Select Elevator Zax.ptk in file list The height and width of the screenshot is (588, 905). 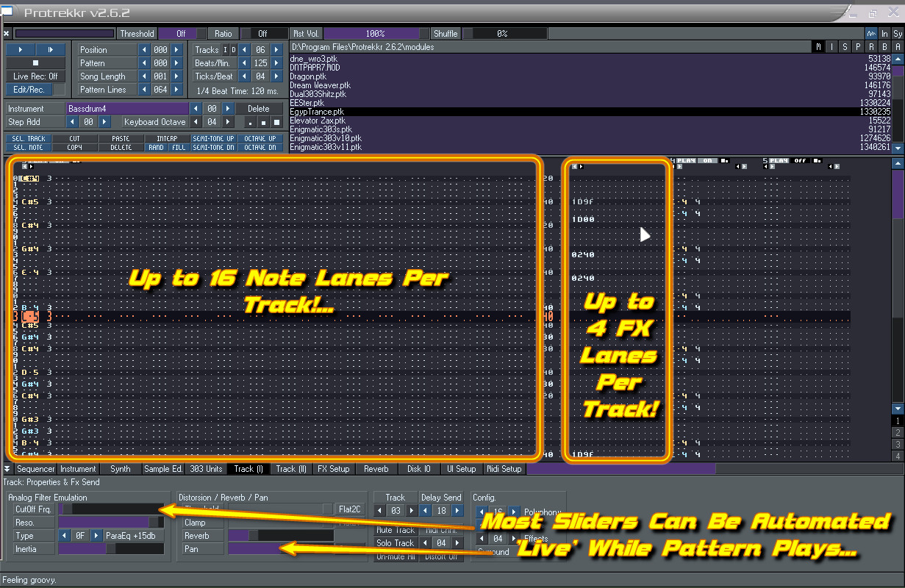click(590, 121)
